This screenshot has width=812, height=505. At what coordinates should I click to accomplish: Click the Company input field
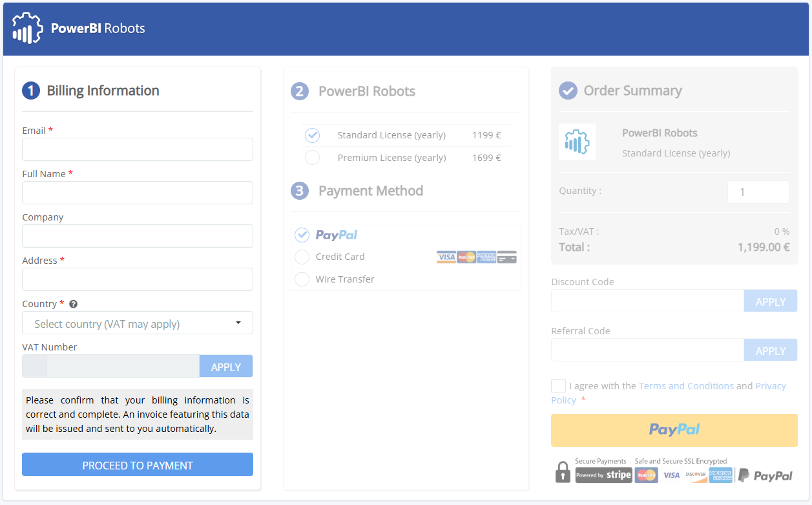point(138,236)
